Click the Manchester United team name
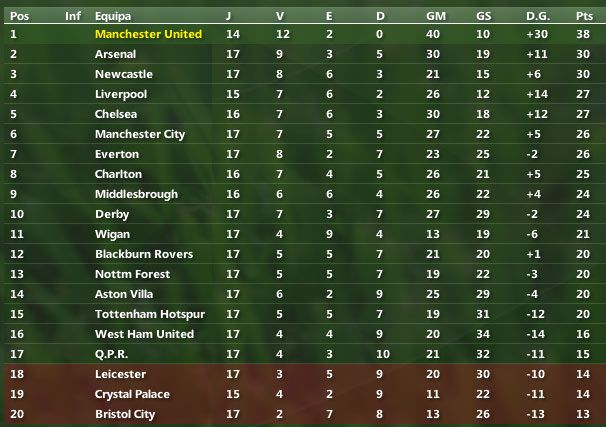The height and width of the screenshot is (427, 606). [x=148, y=34]
